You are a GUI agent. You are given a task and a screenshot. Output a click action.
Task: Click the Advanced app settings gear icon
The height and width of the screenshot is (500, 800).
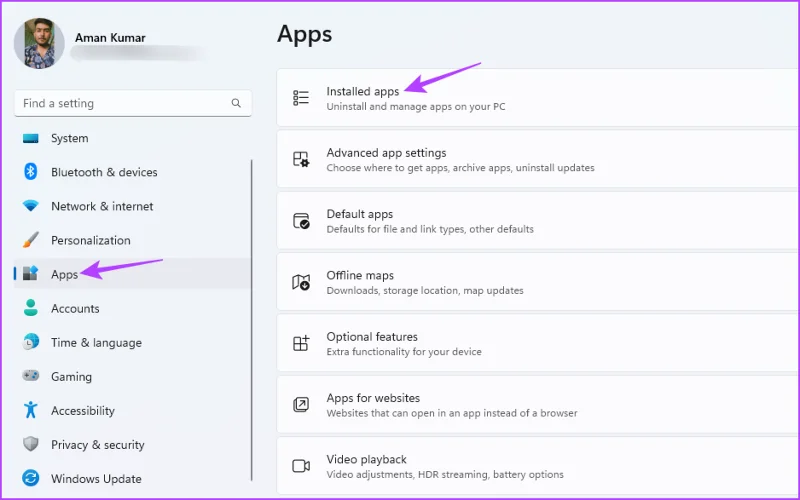[x=301, y=159]
